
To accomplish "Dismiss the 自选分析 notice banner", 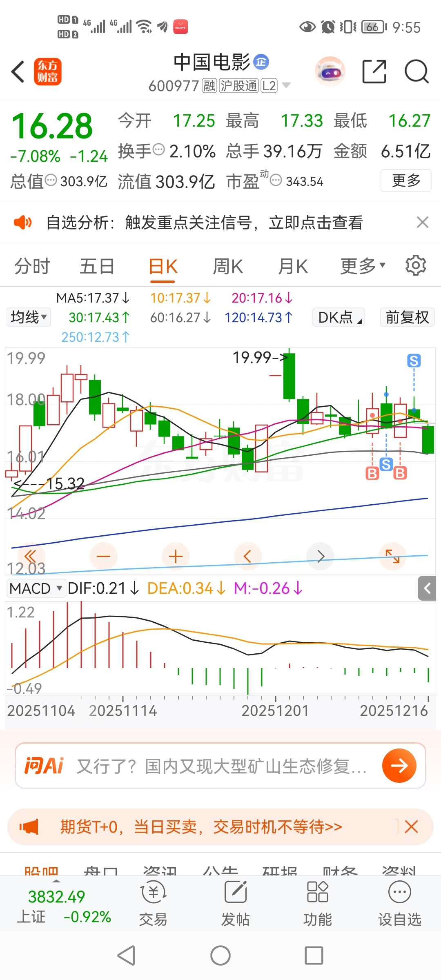I will point(423,222).
